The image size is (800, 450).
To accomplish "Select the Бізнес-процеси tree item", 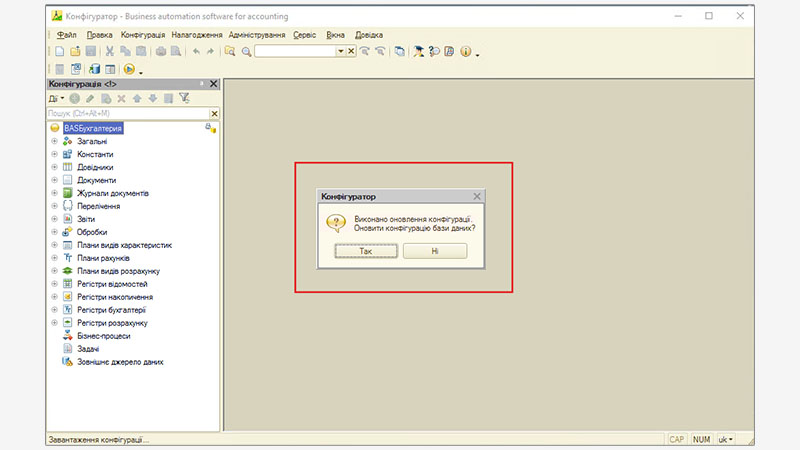I will pos(105,336).
